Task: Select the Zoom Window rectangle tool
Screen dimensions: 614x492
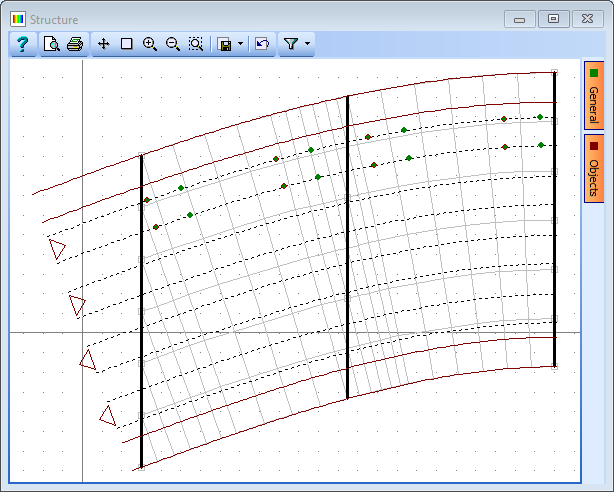Action: pyautogui.click(x=127, y=44)
